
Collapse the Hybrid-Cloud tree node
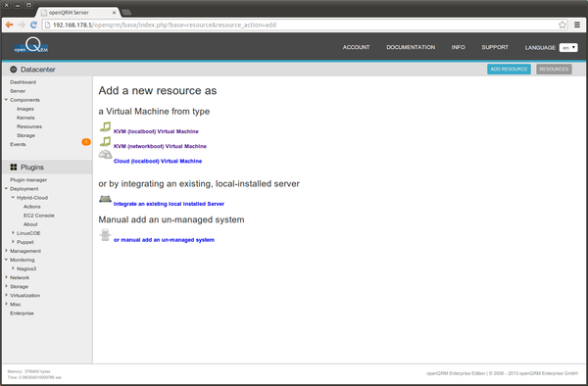(13, 197)
